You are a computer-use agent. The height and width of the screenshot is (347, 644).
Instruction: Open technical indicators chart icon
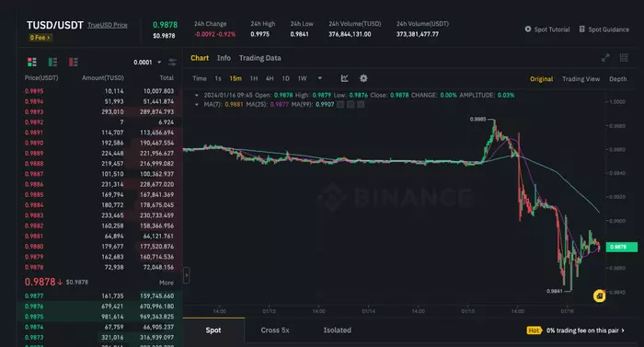pyautogui.click(x=345, y=78)
